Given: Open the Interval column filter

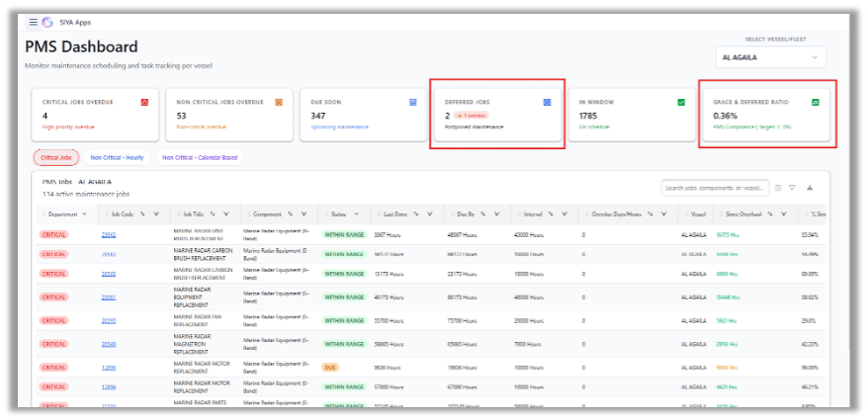Looking at the screenshot, I should 564,214.
